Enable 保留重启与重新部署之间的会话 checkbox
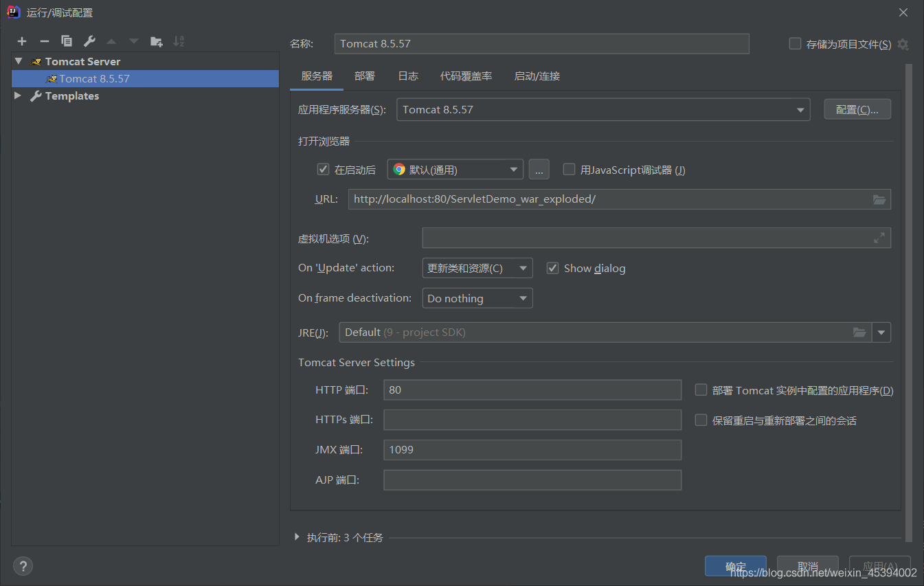The image size is (924, 586). 701,420
